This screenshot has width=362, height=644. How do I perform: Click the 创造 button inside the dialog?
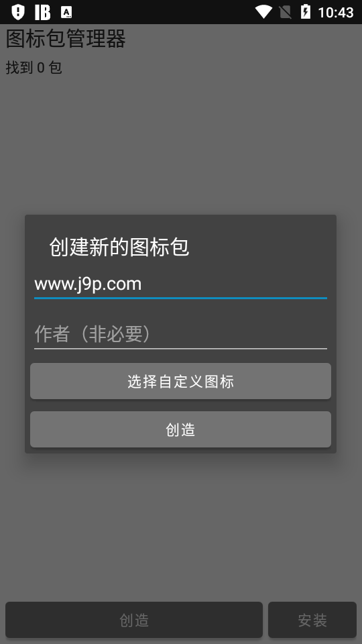[180, 429]
